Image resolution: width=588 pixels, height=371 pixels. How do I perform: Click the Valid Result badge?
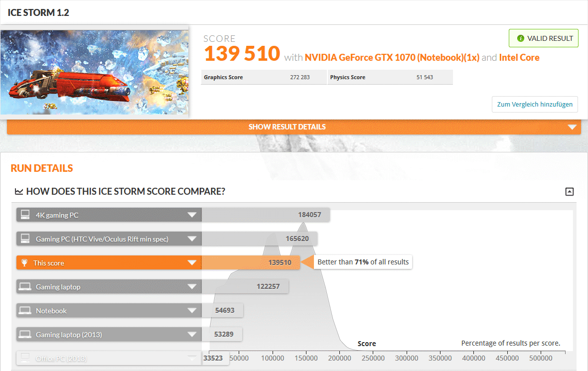[543, 38]
